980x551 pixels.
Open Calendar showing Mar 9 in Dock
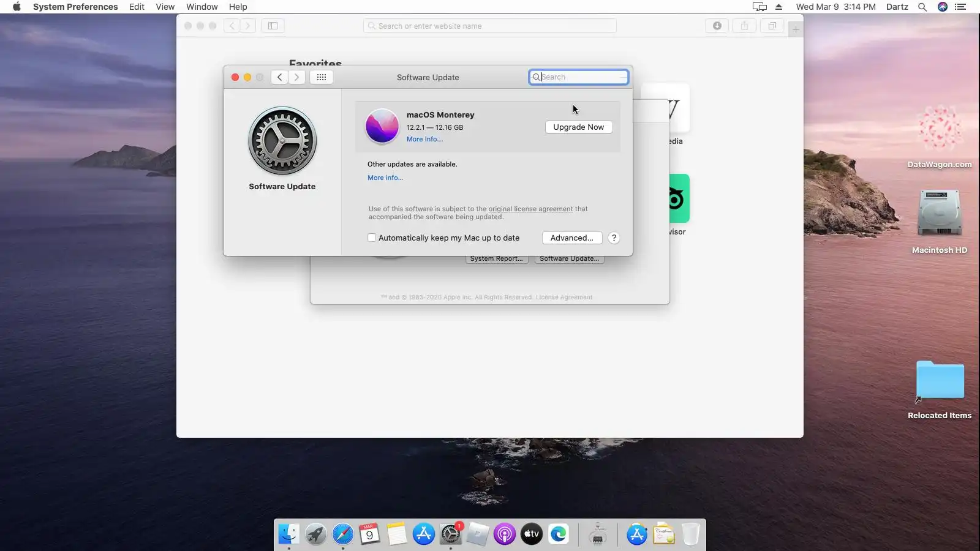point(369,534)
